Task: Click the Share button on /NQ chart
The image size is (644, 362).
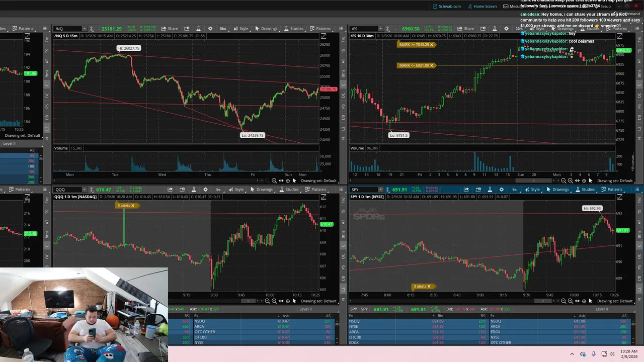Action: pos(170,29)
